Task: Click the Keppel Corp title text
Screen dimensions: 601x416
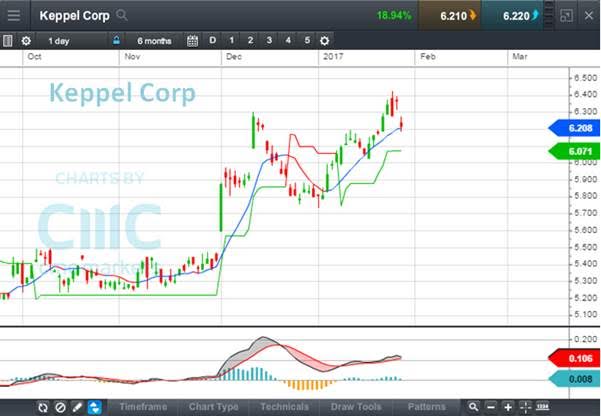Action: coord(74,16)
